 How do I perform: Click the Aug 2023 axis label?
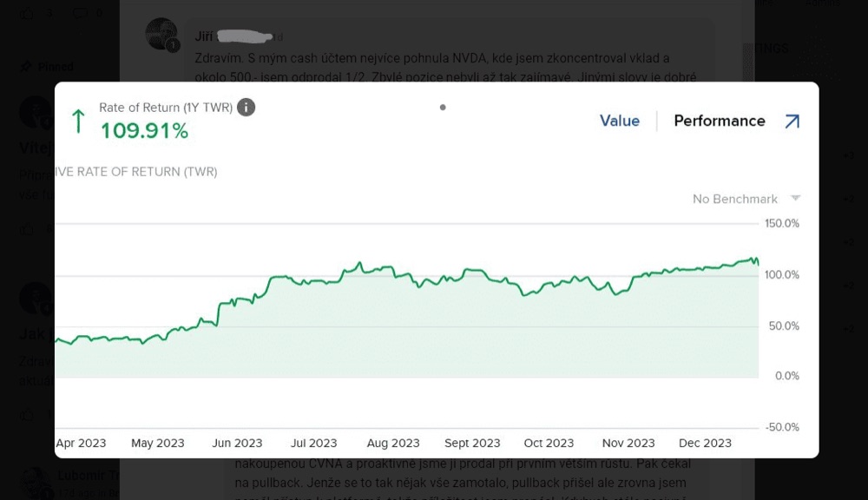coord(393,443)
